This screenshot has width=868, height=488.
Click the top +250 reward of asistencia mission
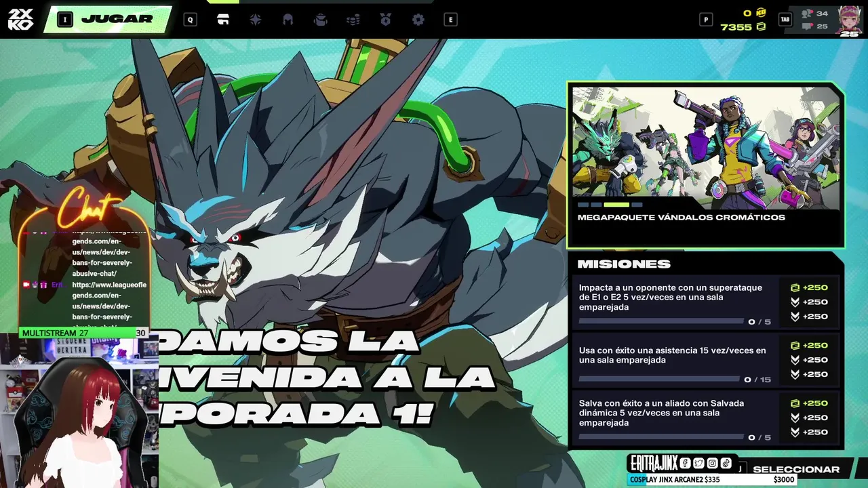coord(809,345)
